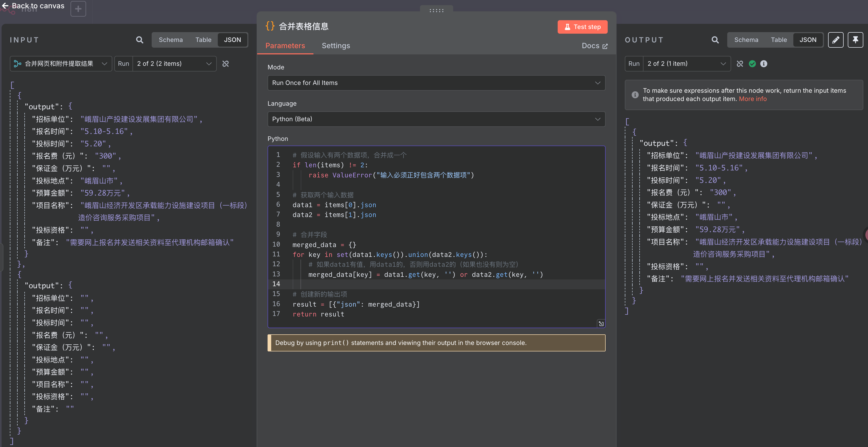Click the Mode dropdown chevron arrow
Image resolution: width=868 pixels, height=447 pixels.
point(597,83)
